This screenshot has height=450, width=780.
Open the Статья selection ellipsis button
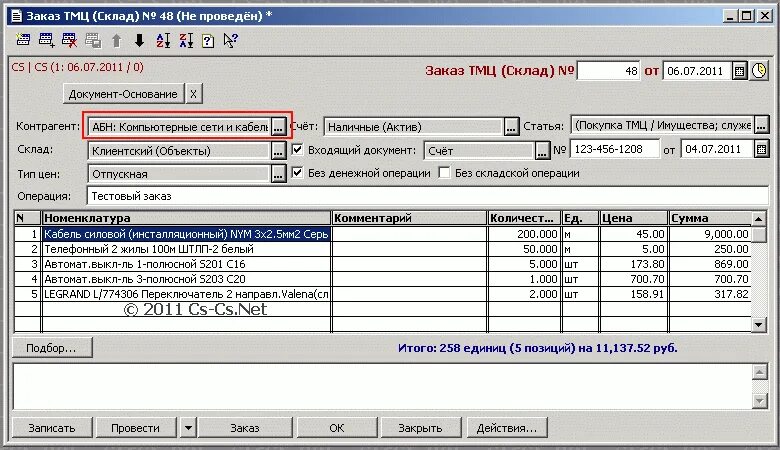click(762, 125)
